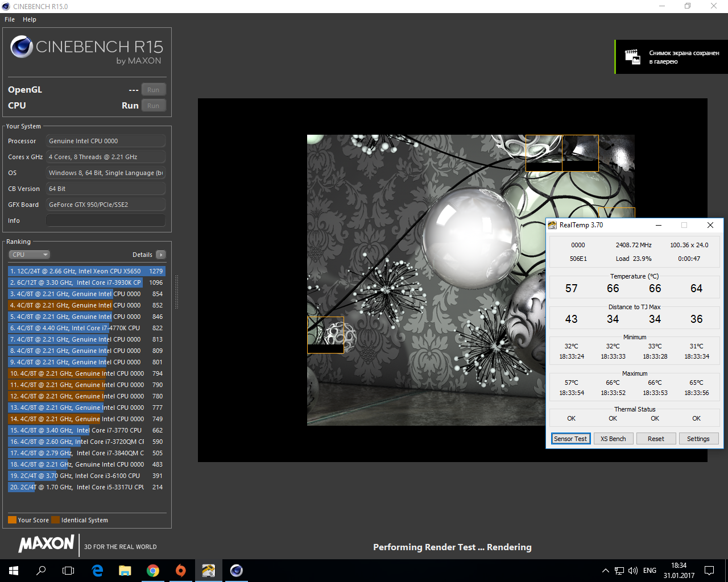The height and width of the screenshot is (582, 728).
Task: Click the Sensor Test button in RealTemp
Action: tap(570, 439)
